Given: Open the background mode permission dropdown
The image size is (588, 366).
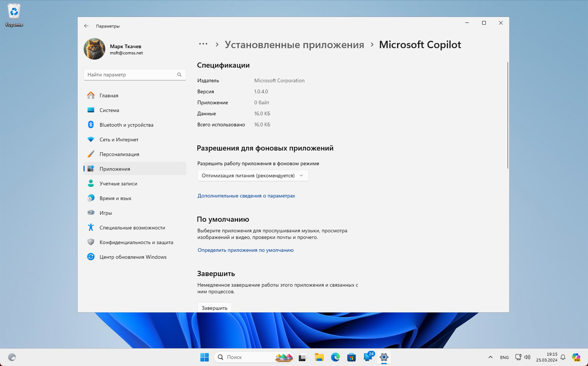Looking at the screenshot, I should point(253,176).
